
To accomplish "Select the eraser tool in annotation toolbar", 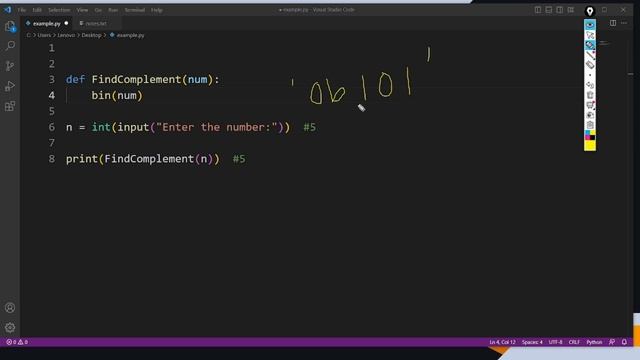I will pos(590,65).
